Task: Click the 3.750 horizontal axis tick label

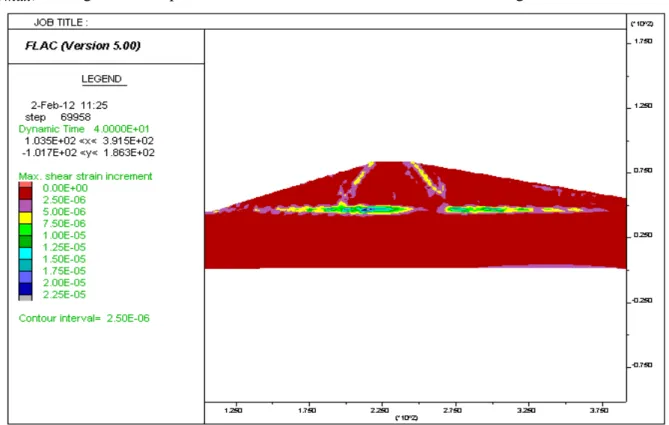Action: [599, 410]
